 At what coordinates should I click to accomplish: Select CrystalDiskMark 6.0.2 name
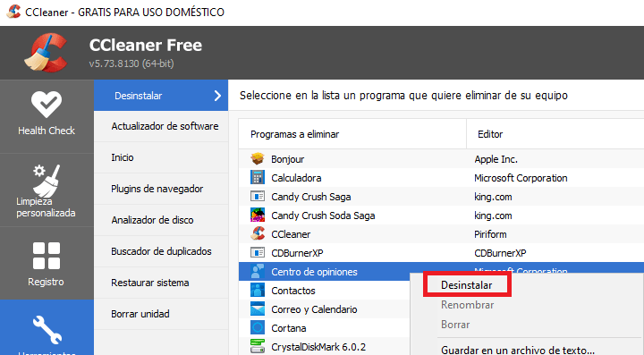pyautogui.click(x=318, y=347)
